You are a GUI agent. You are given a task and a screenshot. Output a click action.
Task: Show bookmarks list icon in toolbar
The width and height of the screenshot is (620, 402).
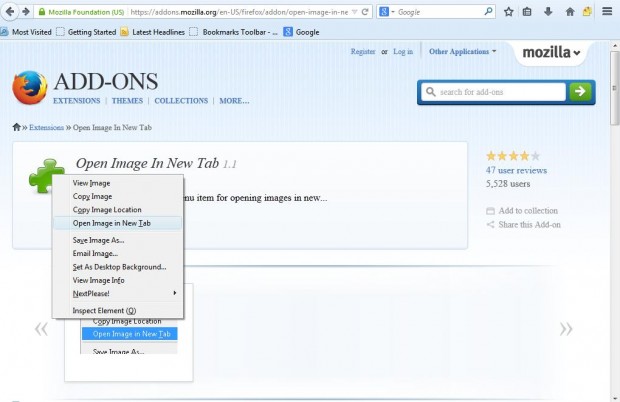click(527, 12)
